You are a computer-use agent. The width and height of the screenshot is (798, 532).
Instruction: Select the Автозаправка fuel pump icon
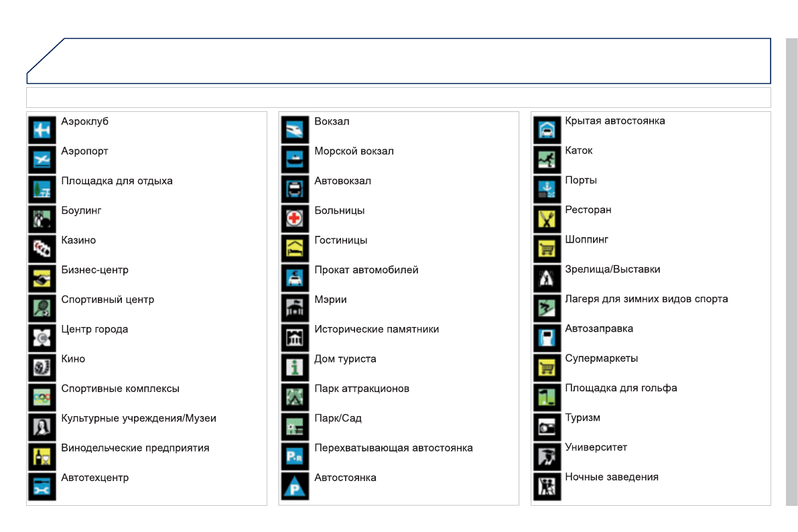click(547, 337)
